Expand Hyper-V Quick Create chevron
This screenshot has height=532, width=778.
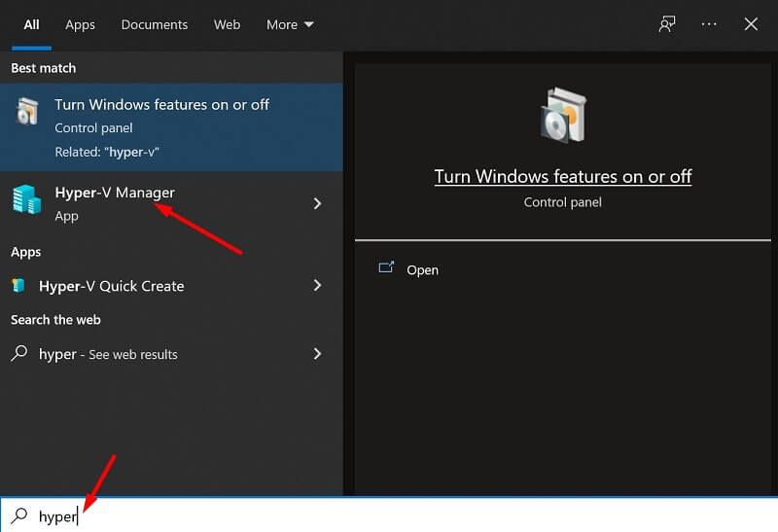coord(318,285)
